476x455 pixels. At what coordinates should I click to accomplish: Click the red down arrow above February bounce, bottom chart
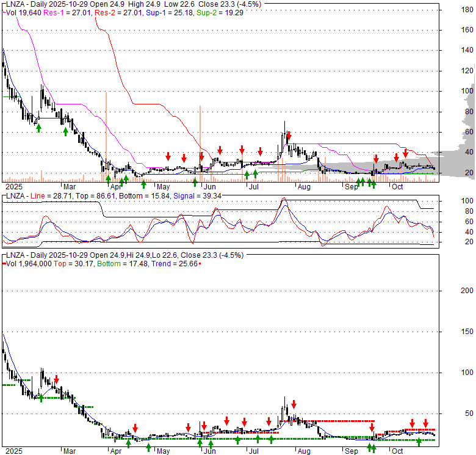pyautogui.click(x=57, y=379)
